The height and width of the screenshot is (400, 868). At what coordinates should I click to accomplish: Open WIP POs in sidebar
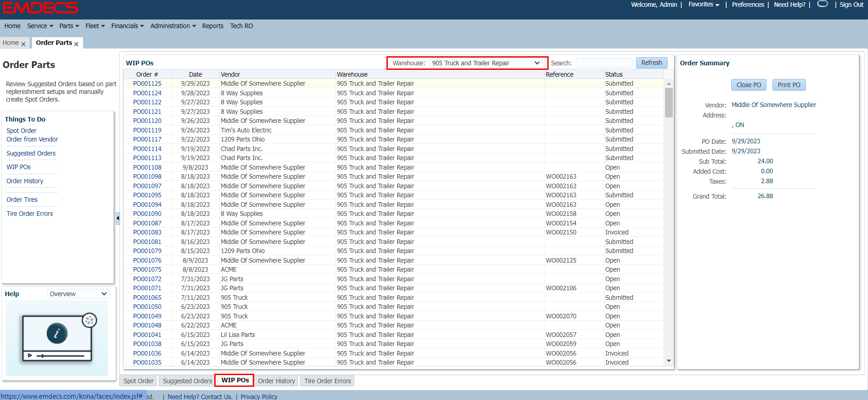19,167
